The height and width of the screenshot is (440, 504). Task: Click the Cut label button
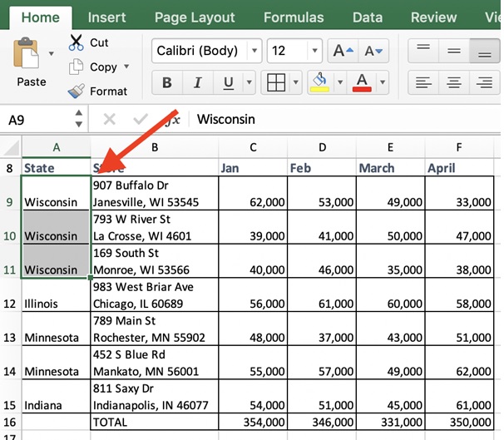(99, 42)
